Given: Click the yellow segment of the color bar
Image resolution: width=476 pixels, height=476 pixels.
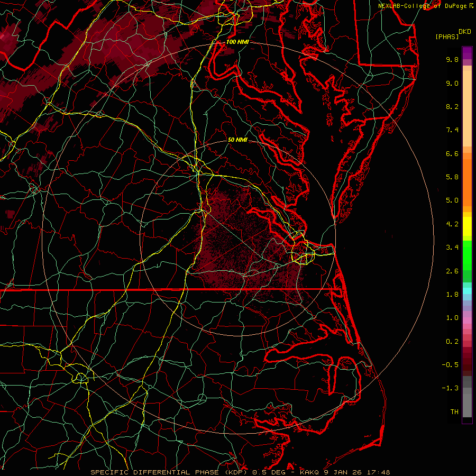Looking at the screenshot, I should 467,226.
